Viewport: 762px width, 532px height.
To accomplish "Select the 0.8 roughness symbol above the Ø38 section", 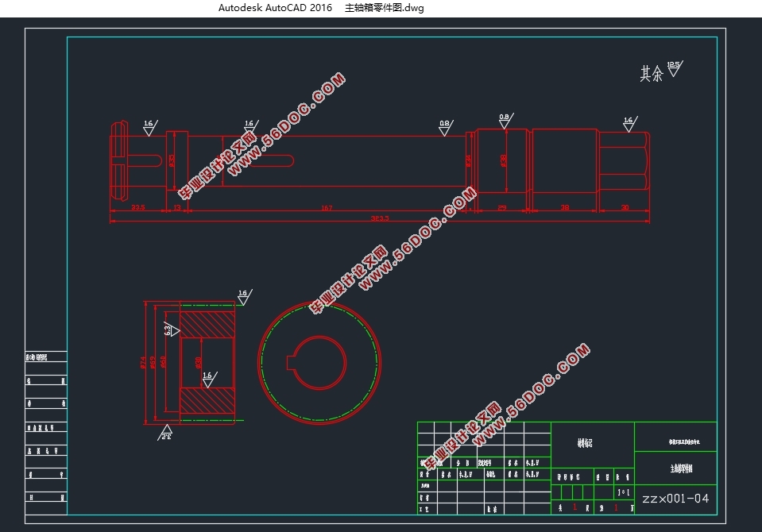I will [x=504, y=121].
